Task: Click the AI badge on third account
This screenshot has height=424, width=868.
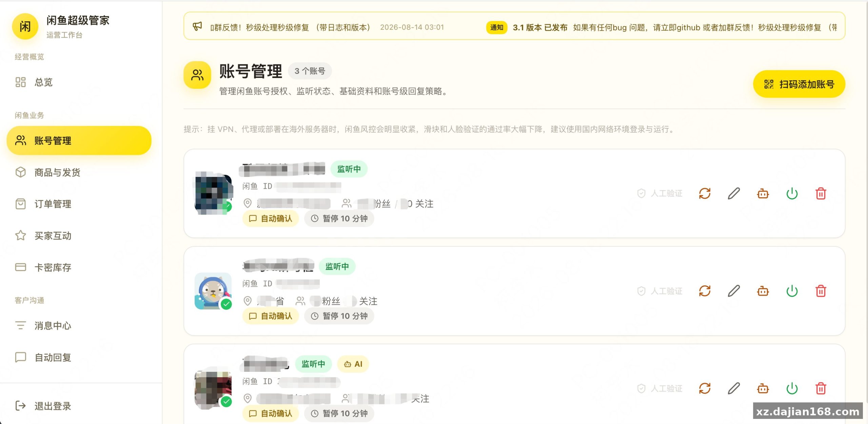Action: [x=353, y=364]
